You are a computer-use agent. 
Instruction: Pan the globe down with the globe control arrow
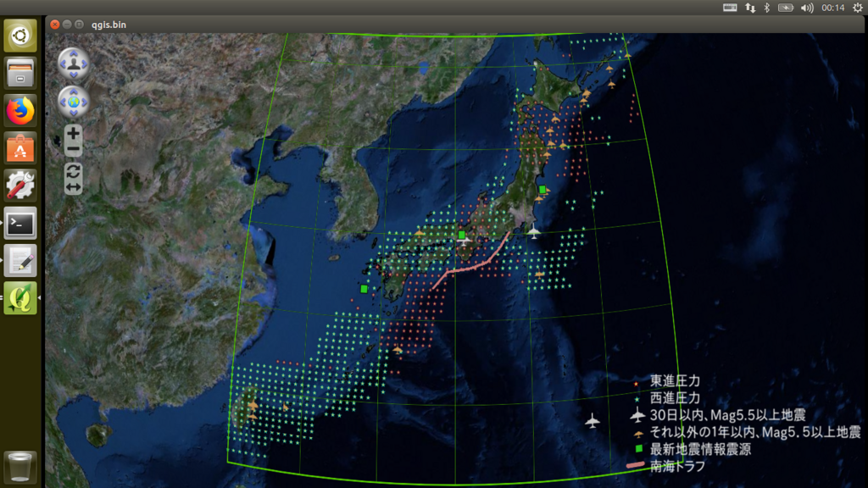(73, 113)
